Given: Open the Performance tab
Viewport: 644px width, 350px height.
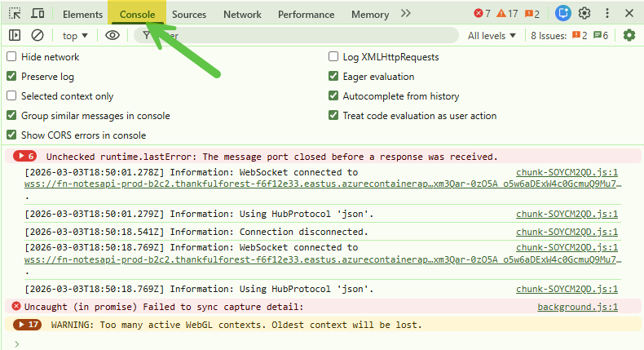Looking at the screenshot, I should 306,15.
